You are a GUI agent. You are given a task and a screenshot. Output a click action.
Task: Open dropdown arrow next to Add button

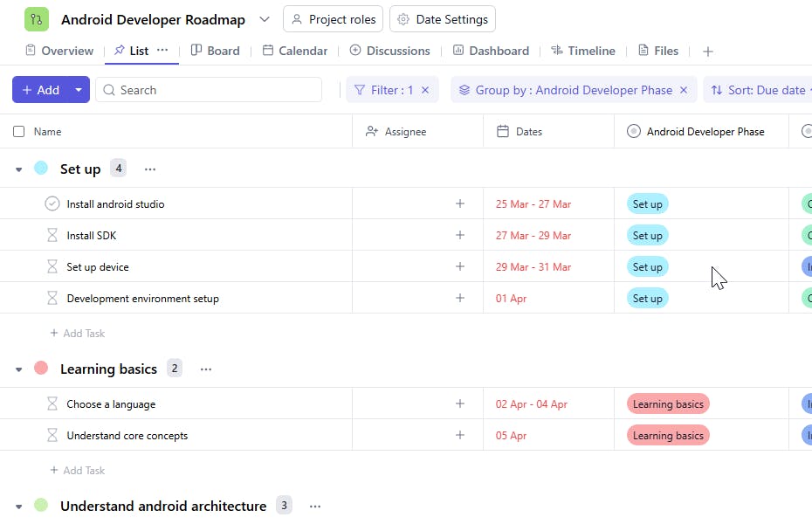coord(79,90)
